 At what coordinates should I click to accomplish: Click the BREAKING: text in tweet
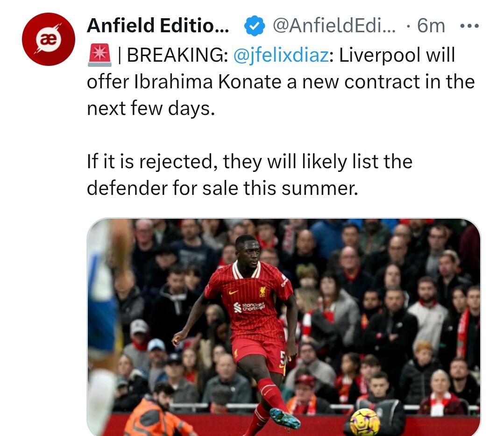177,55
